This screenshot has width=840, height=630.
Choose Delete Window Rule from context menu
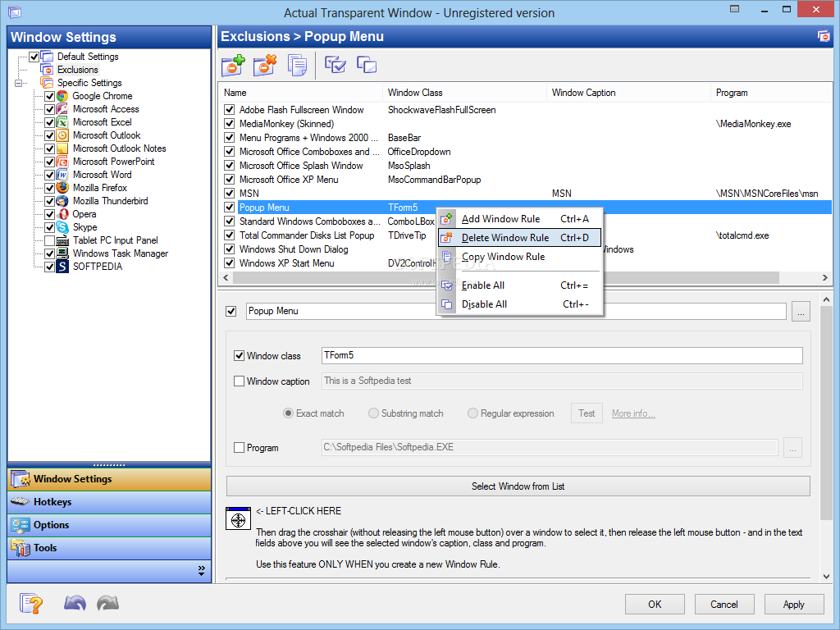[x=519, y=237]
